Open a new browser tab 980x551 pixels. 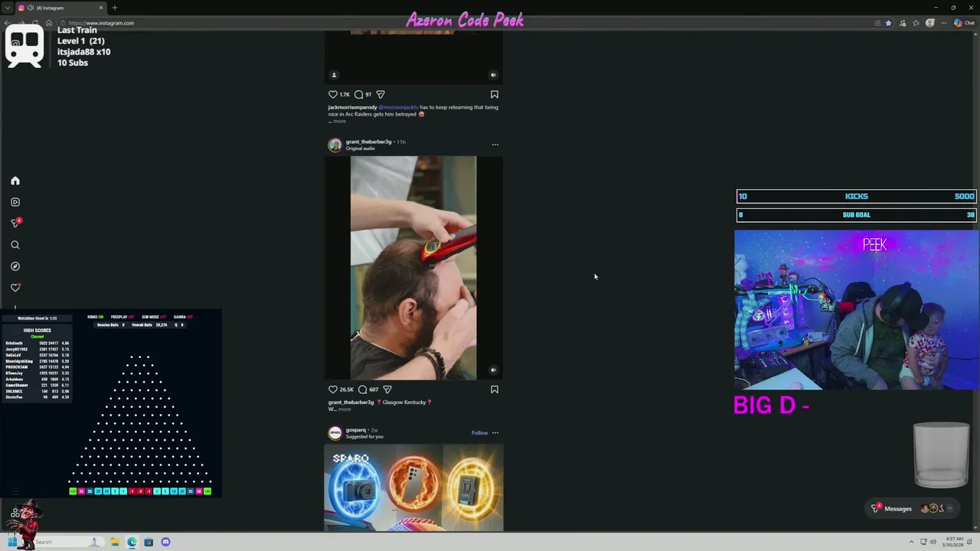[115, 8]
